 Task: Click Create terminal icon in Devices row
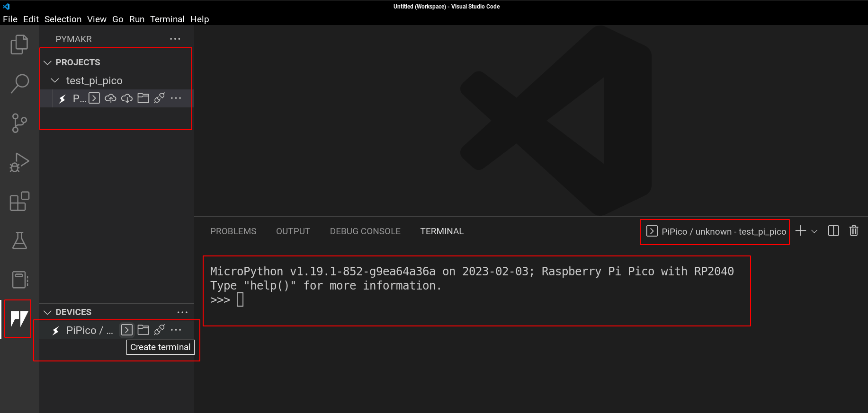coord(126,330)
